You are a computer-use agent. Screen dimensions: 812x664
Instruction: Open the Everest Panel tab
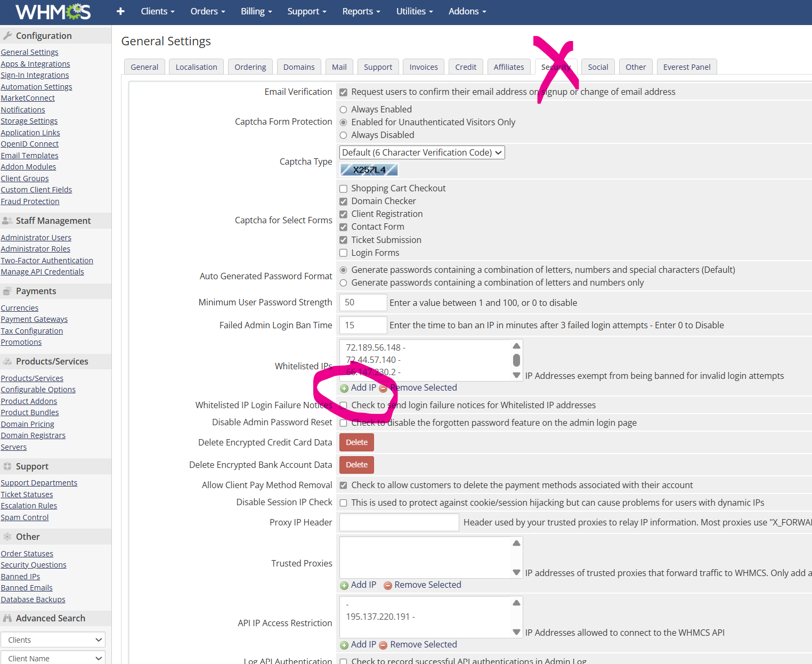pyautogui.click(x=687, y=67)
